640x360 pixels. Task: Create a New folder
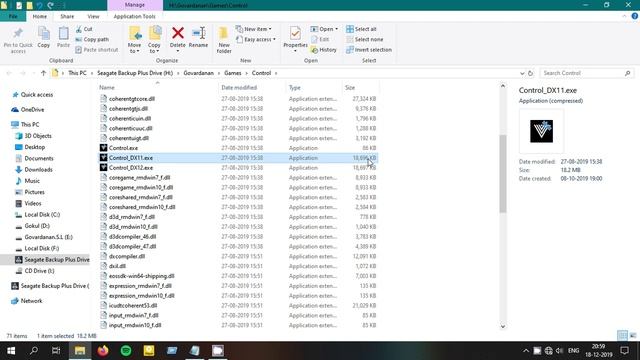pyautogui.click(x=224, y=40)
